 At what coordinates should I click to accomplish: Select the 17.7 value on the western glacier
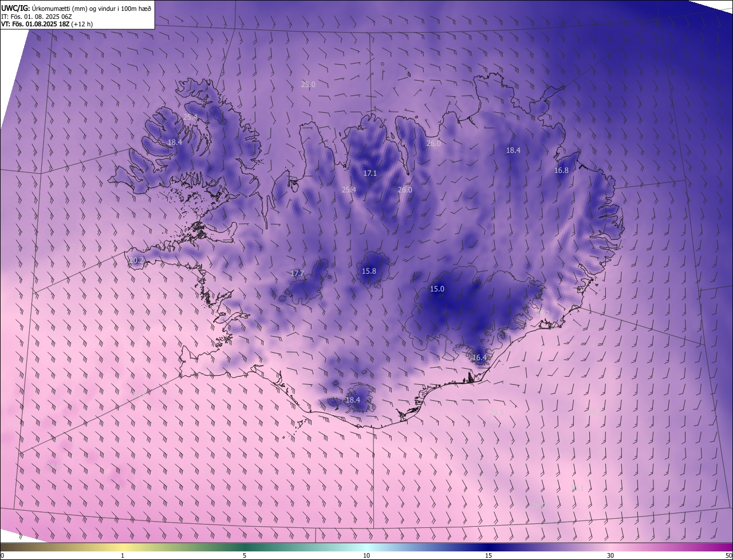point(297,274)
